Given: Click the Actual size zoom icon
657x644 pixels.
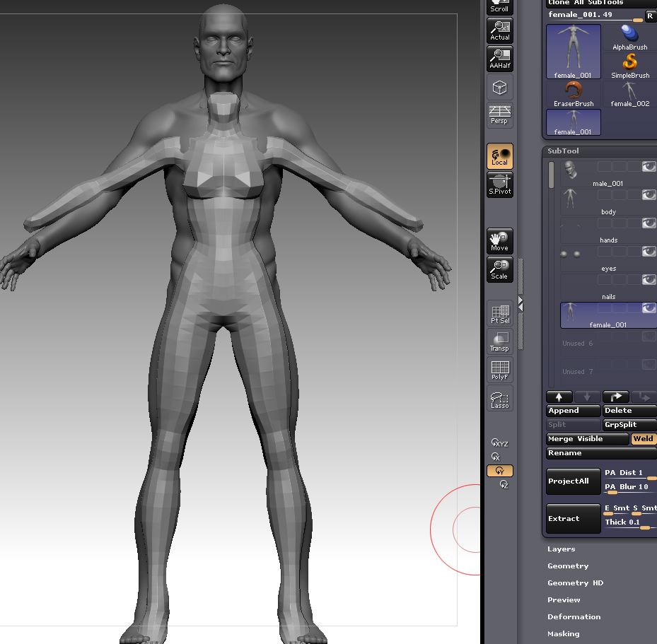Looking at the screenshot, I should point(499,31).
